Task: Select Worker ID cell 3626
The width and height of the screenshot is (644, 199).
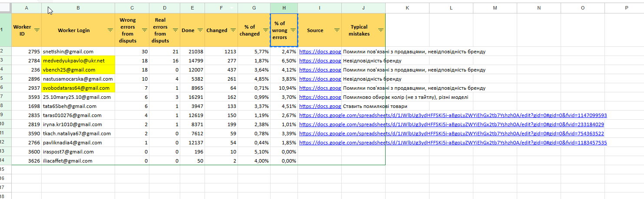Action: (26, 161)
